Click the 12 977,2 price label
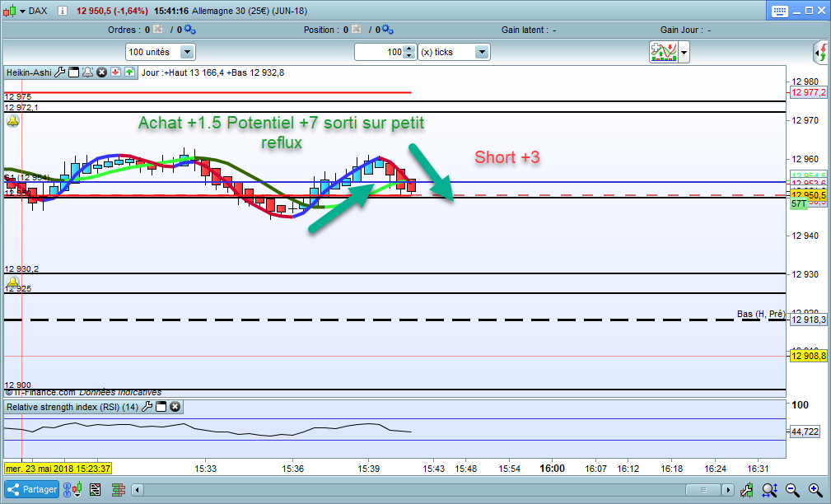 pos(808,92)
